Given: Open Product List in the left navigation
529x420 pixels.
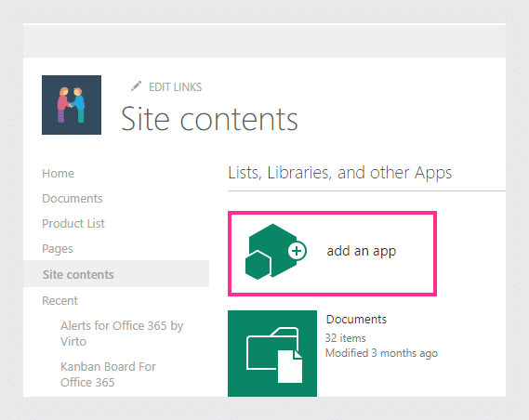Looking at the screenshot, I should coord(73,224).
